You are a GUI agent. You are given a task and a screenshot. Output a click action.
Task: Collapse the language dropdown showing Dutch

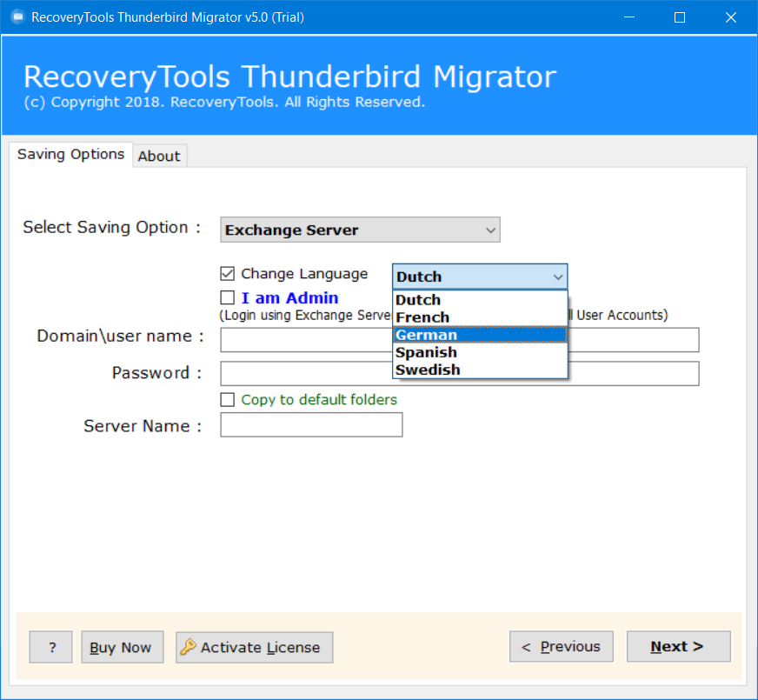(480, 277)
